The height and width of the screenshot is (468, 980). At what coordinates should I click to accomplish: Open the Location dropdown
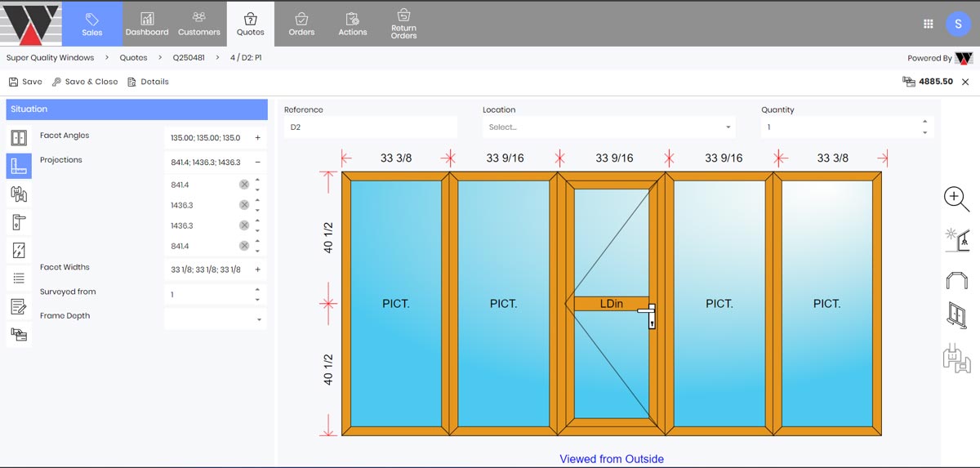click(608, 127)
